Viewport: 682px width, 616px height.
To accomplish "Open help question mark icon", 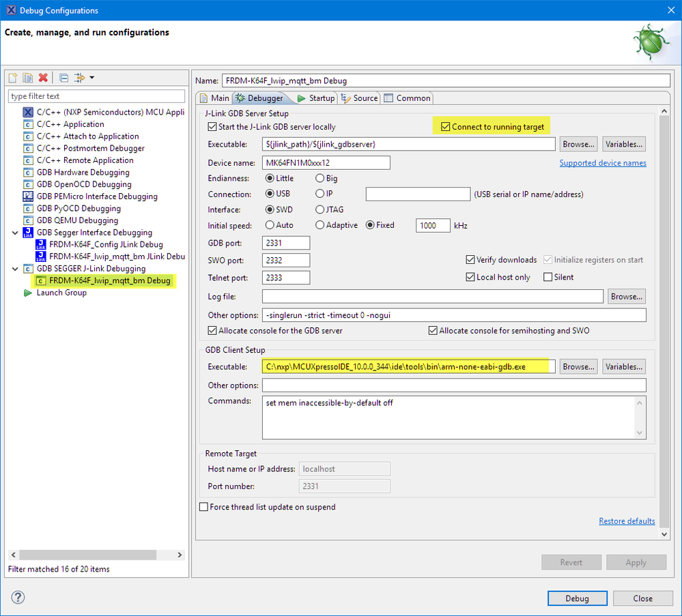I will 18,598.
